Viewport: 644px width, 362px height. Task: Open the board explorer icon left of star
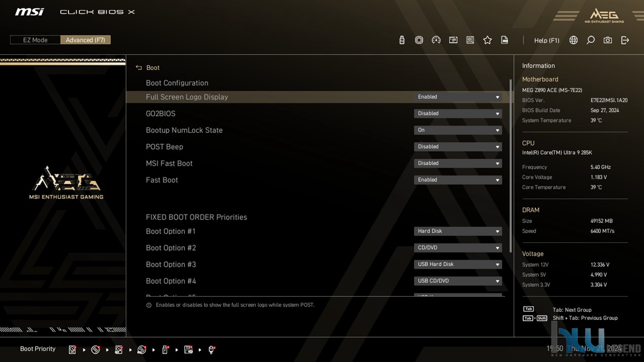tap(470, 40)
